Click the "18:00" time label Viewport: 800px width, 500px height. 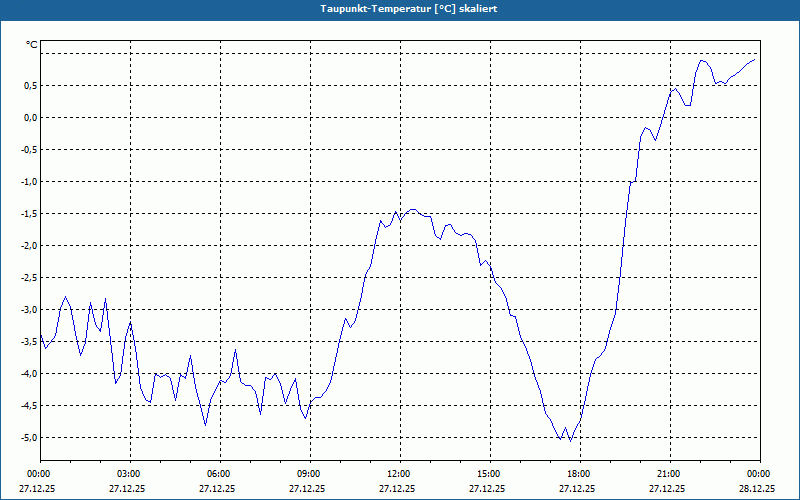click(x=580, y=474)
